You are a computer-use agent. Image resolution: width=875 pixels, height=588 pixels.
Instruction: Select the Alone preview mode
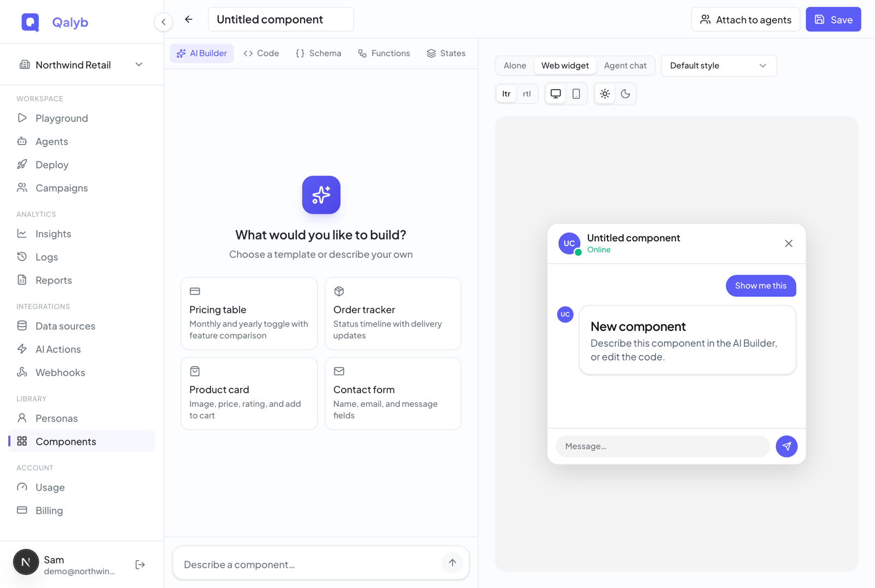[x=515, y=66]
